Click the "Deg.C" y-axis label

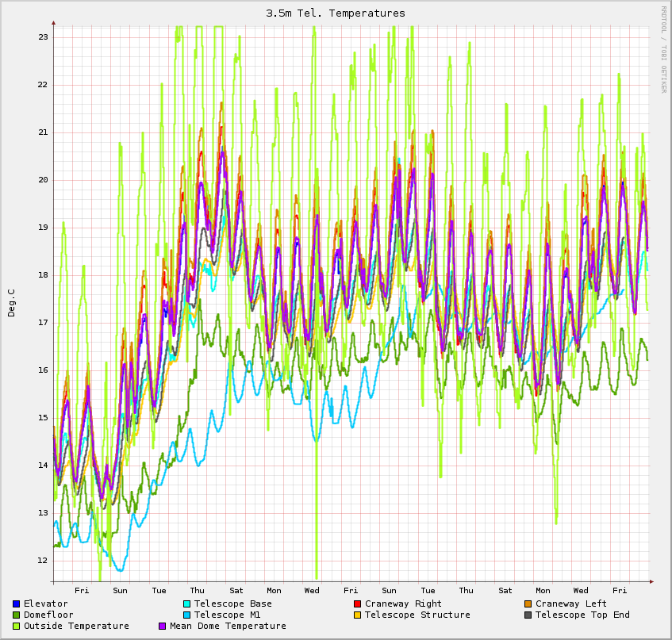pyautogui.click(x=11, y=303)
